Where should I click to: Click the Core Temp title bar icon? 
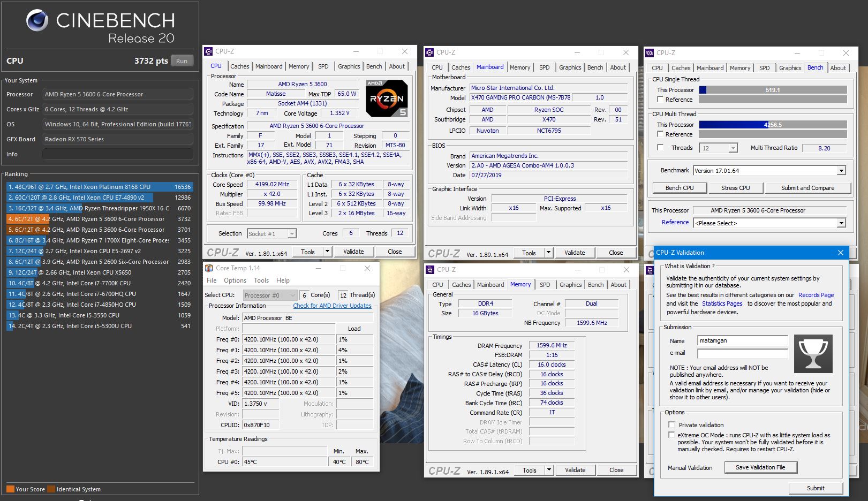[209, 268]
